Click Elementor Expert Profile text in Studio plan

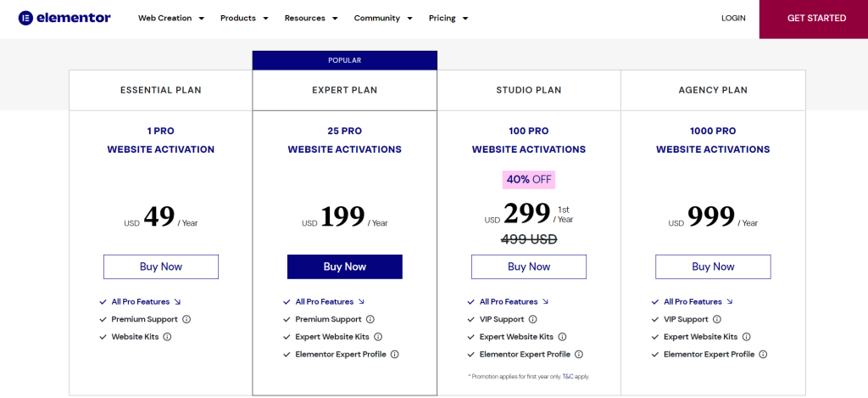click(x=525, y=354)
